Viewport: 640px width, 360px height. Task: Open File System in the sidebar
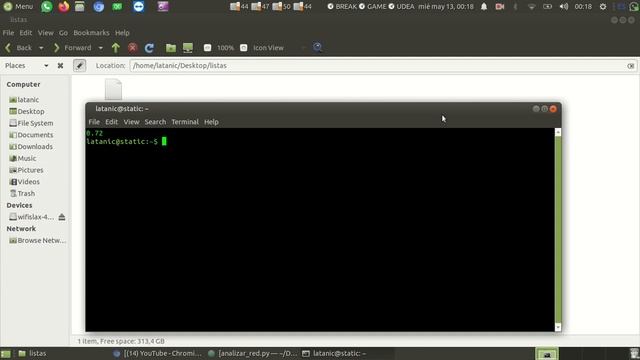[x=34, y=123]
